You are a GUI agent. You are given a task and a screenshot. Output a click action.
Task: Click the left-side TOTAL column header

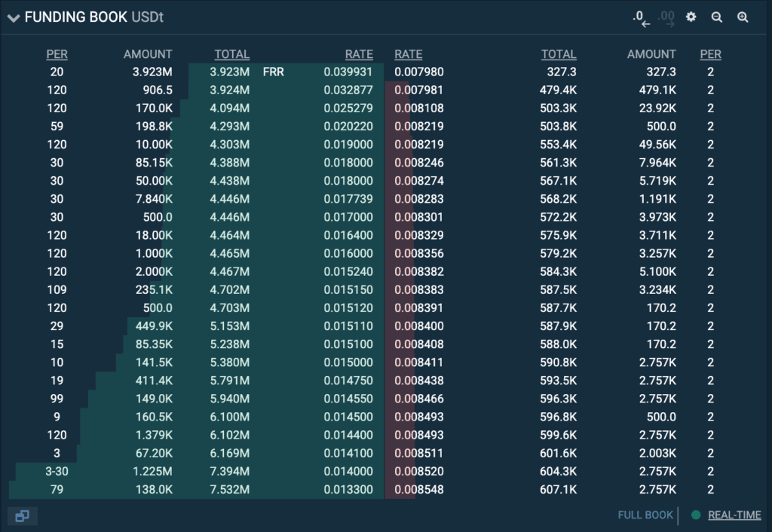pos(231,54)
